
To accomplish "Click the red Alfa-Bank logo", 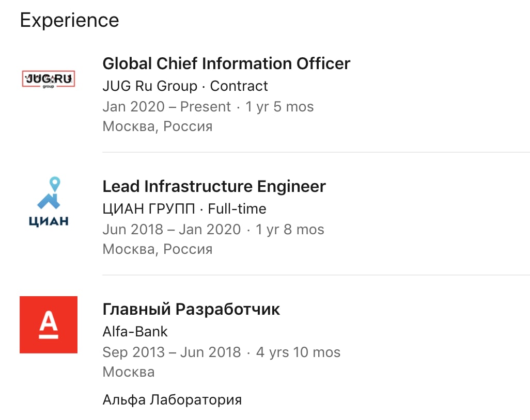I will 49,325.
